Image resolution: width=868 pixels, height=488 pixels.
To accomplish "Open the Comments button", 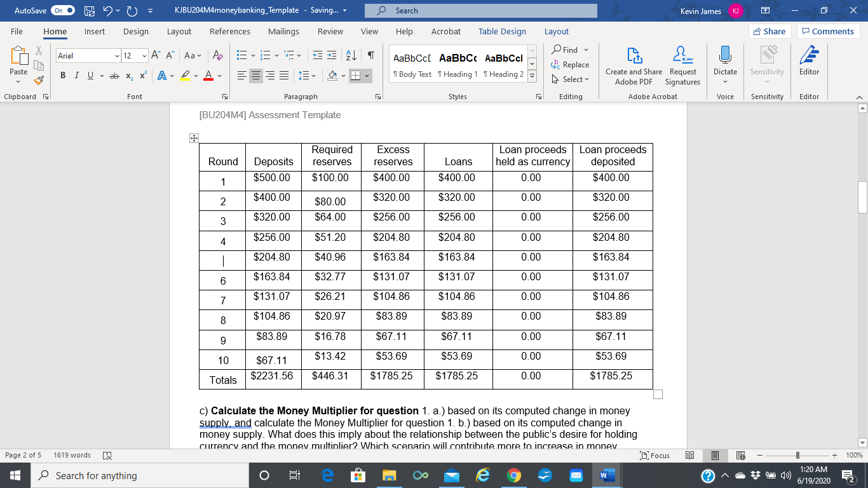I will [x=828, y=31].
